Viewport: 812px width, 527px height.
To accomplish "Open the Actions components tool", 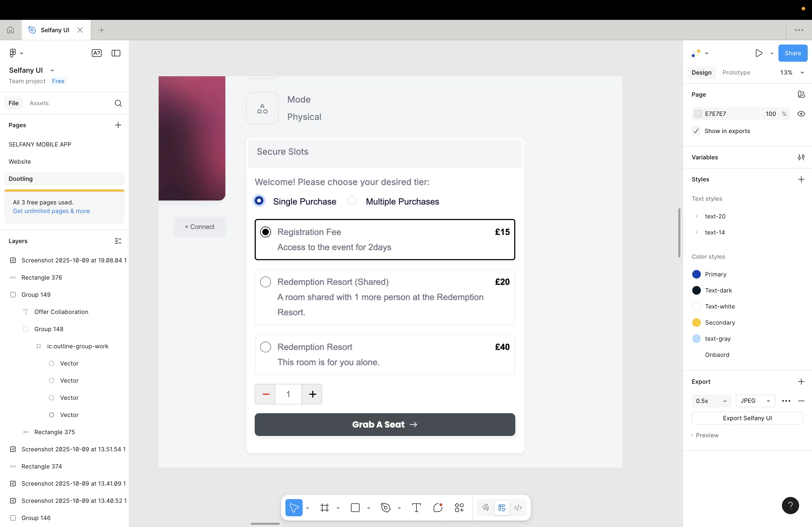I will tap(459, 508).
